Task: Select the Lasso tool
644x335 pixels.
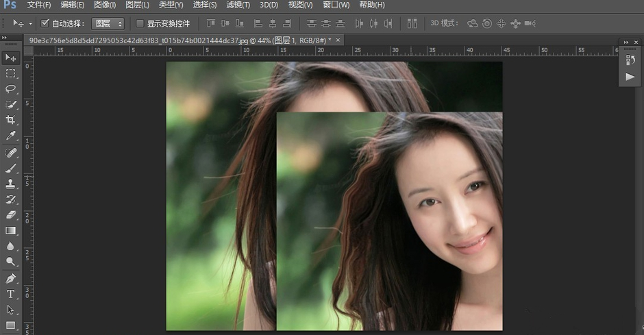Action: pos(11,89)
